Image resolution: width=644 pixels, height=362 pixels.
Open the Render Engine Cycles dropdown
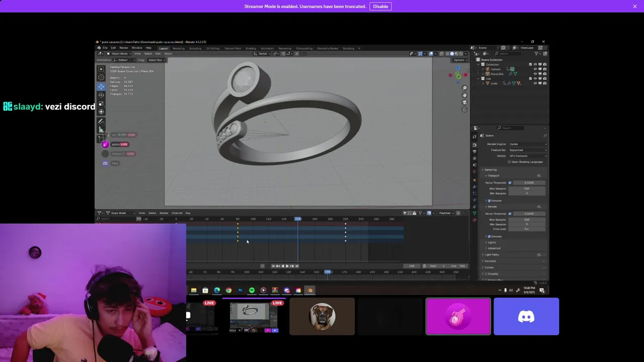point(527,144)
